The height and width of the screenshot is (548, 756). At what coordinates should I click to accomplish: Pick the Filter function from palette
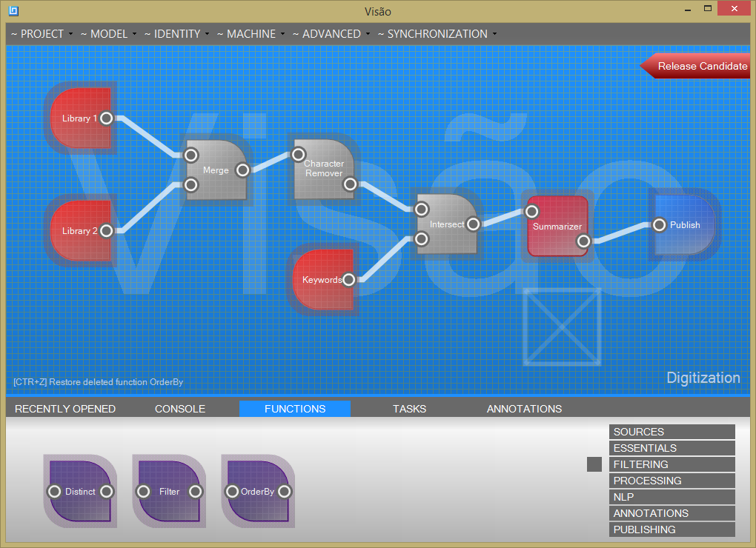pyautogui.click(x=169, y=491)
